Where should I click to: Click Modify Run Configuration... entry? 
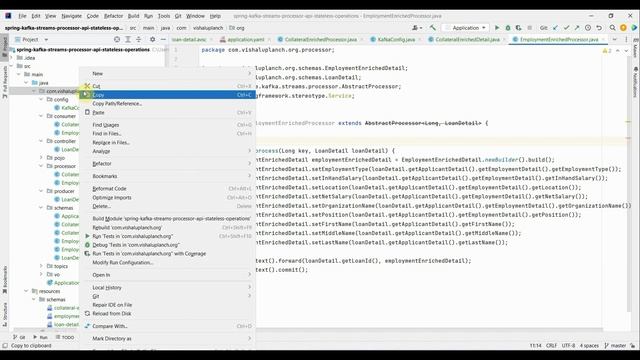click(x=167, y=262)
